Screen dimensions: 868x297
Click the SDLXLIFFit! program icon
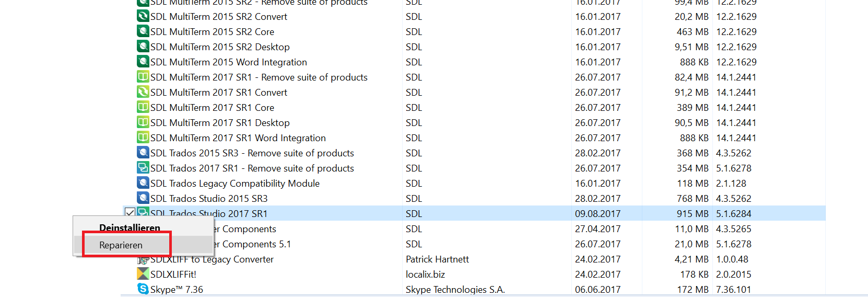(x=143, y=273)
